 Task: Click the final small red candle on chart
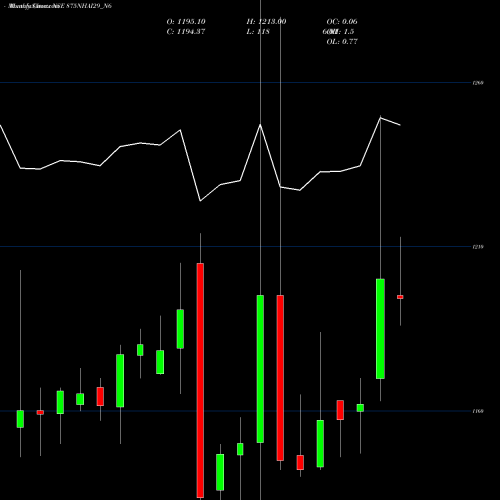click(x=400, y=297)
